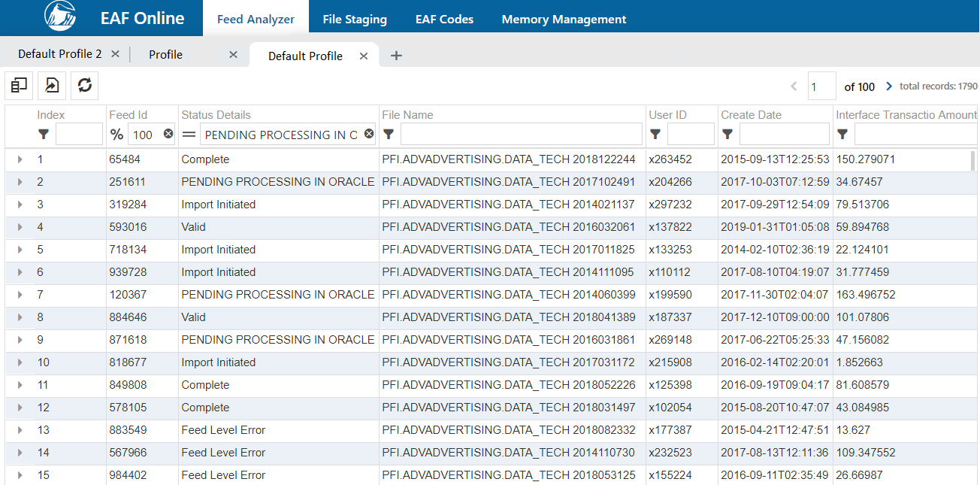
Task: Clear the Status Details filter text
Action: tap(369, 134)
